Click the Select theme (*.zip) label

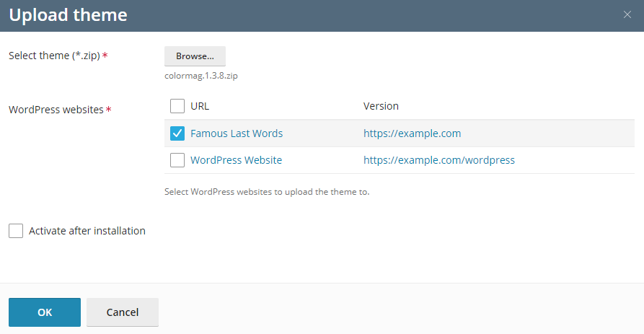(54, 56)
